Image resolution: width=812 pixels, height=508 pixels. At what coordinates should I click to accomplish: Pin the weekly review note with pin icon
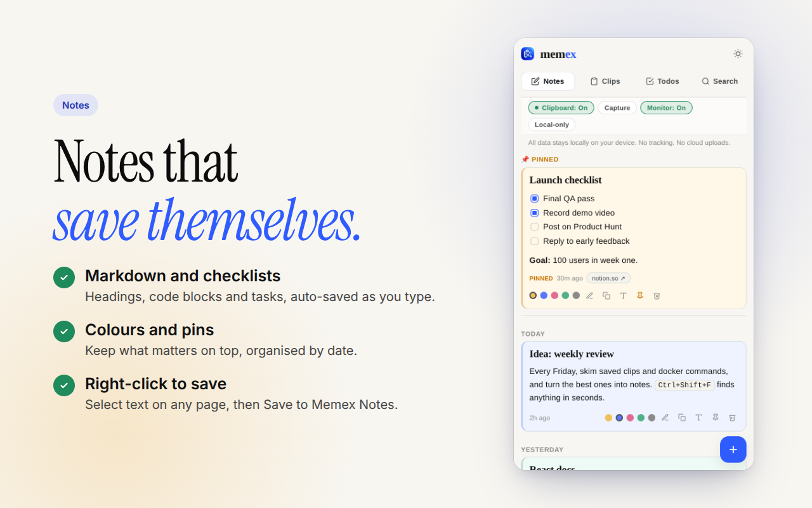click(716, 418)
